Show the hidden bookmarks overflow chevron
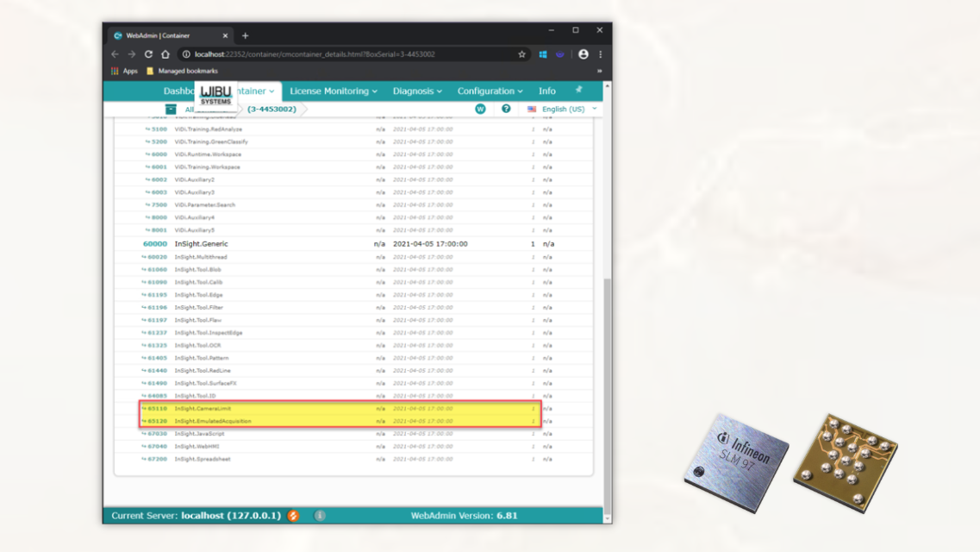This screenshot has width=980, height=552. point(599,72)
